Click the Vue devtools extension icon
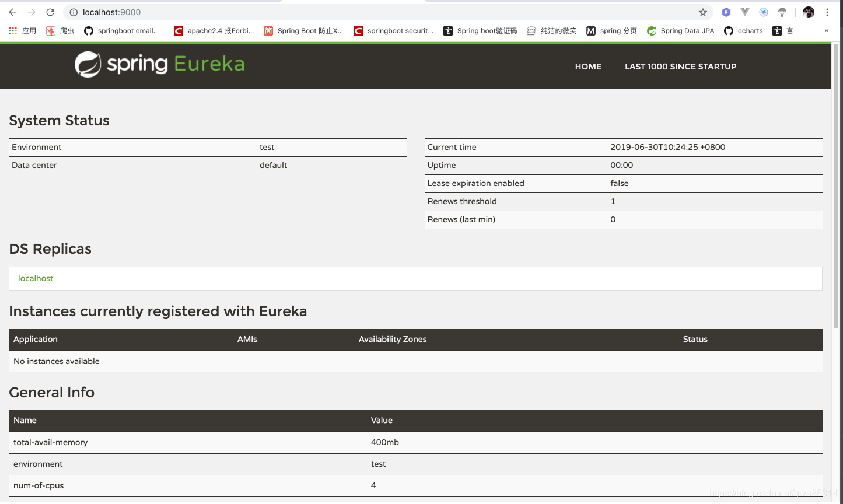The image size is (843, 504). coord(745,12)
